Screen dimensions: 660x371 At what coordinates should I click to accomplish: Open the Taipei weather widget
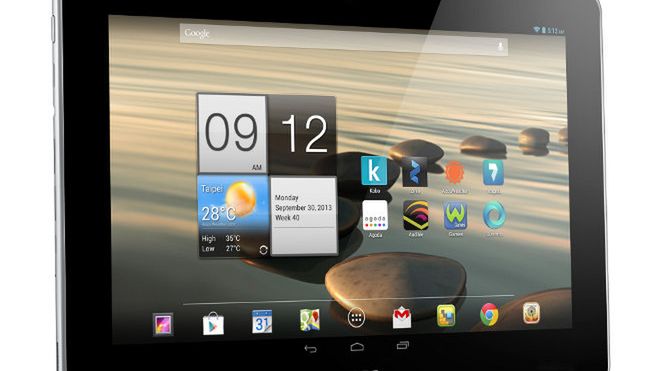pos(234,216)
